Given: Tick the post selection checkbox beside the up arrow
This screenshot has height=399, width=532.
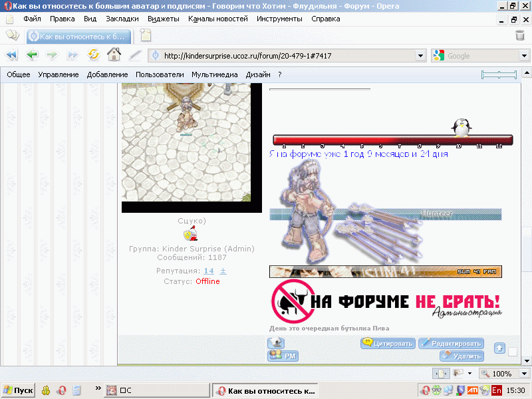Looking at the screenshot, I should pos(512,352).
